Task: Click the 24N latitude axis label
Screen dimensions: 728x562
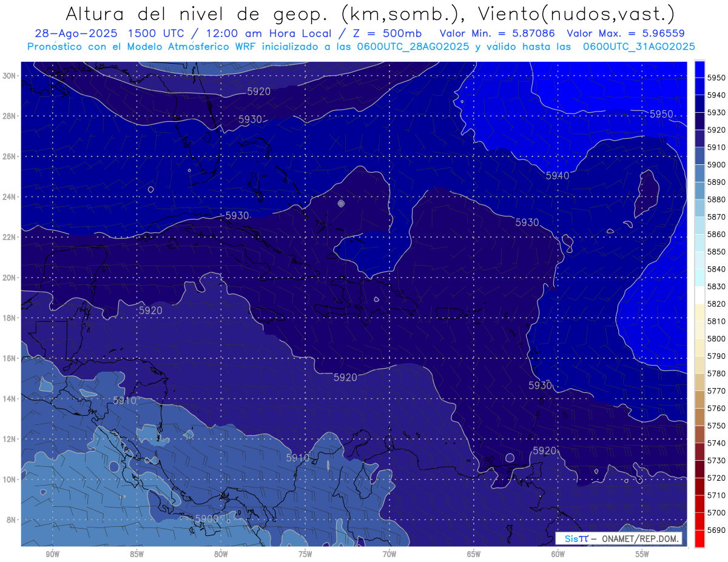Action: (10, 197)
